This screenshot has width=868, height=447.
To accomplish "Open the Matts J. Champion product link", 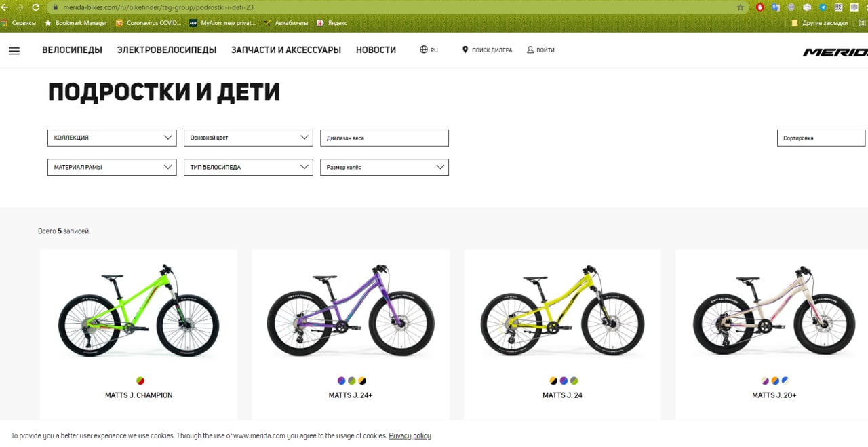I will click(x=139, y=395).
